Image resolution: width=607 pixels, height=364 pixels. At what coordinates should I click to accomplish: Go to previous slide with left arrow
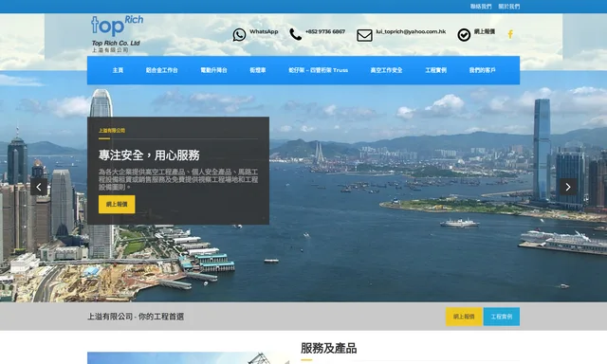(x=39, y=187)
